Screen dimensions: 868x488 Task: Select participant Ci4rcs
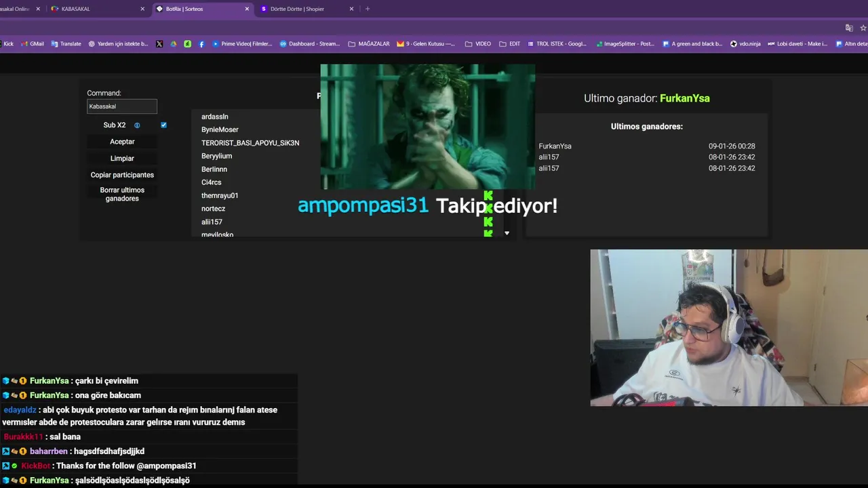212,182
